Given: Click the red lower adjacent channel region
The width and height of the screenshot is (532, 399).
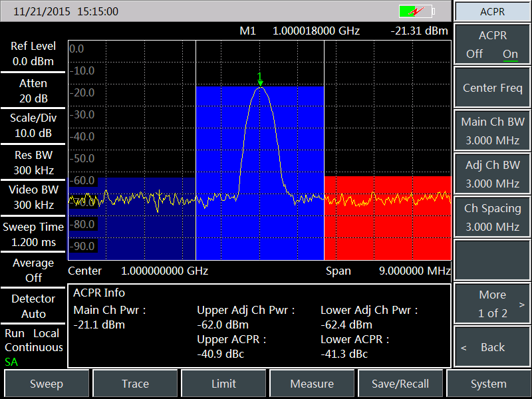Looking at the screenshot, I should tap(386, 226).
